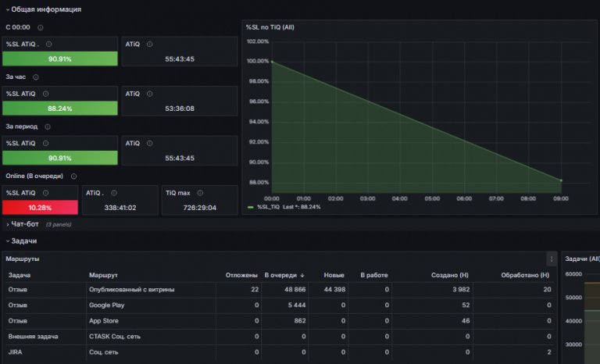Click the green 90.91% bar under С 00:00
This screenshot has height=364, width=600.
coord(60,59)
